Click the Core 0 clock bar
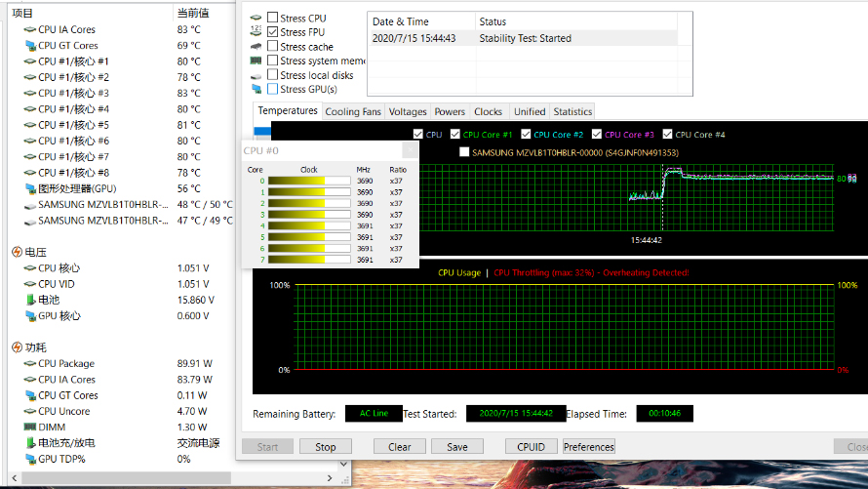The width and height of the screenshot is (868, 489). 309,181
